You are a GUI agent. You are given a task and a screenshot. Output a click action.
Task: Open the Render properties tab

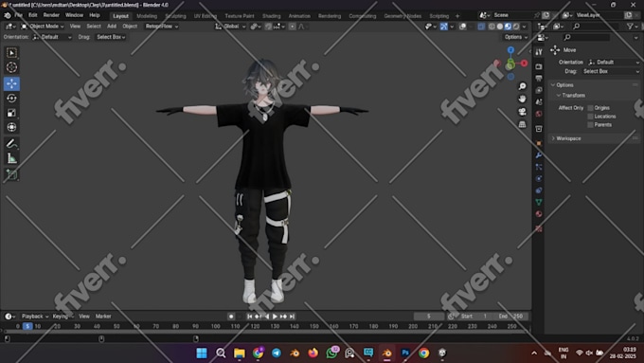539,66
